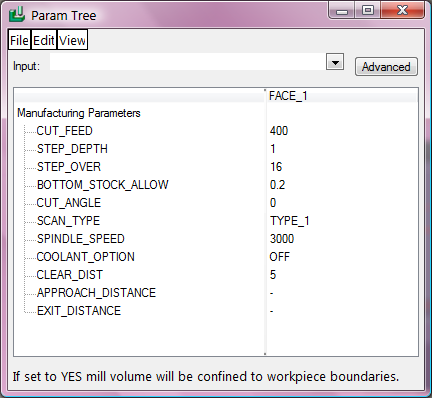Select the EXIT_DISTANCE parameter
This screenshot has width=432, height=398.
pos(79,311)
